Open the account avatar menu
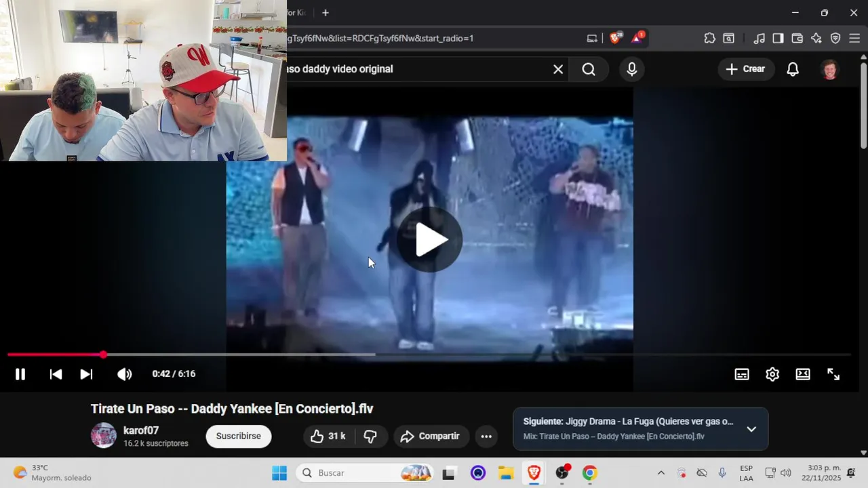 coord(829,69)
